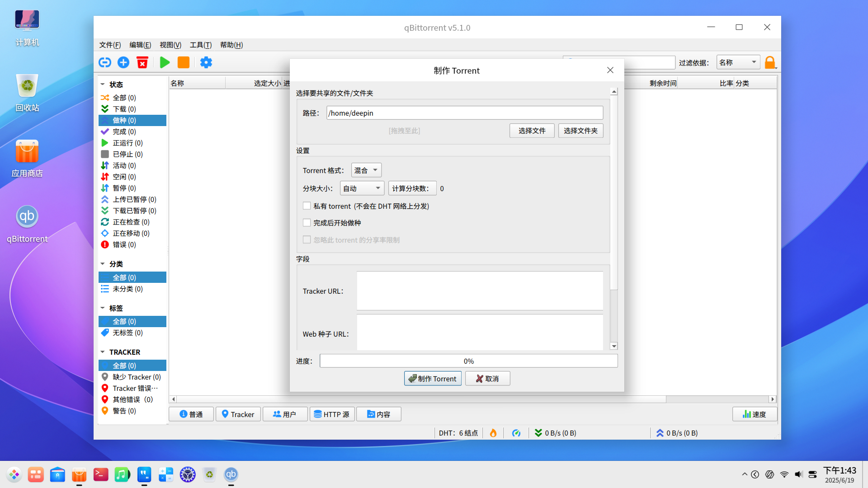Image resolution: width=868 pixels, height=488 pixels.
Task: Open the 速度 graph button
Action: [x=755, y=414]
